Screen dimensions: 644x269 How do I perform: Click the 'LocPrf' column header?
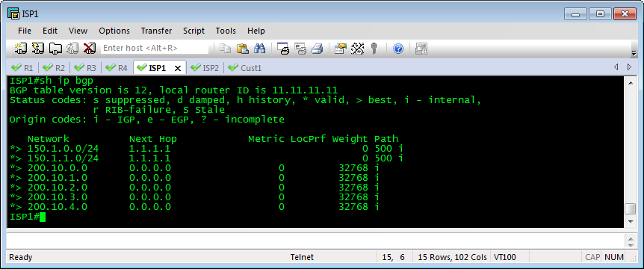tap(308, 139)
